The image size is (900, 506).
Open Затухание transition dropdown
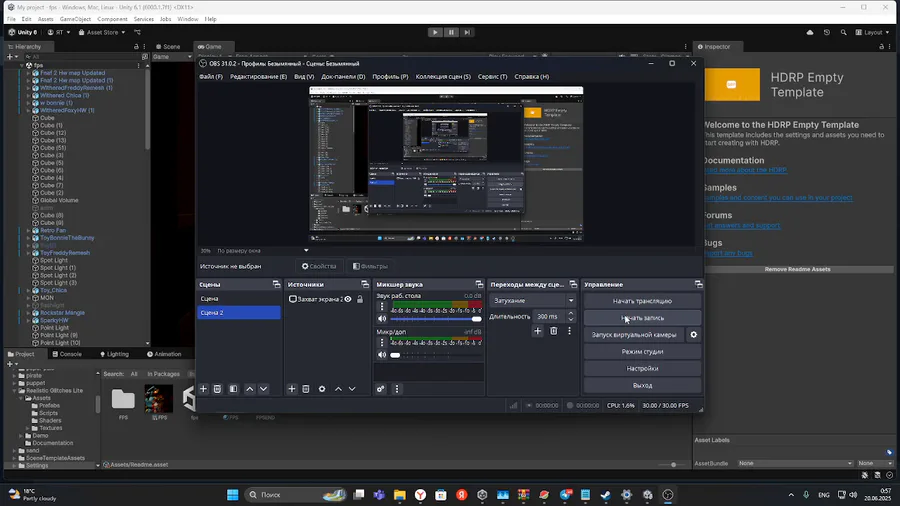pos(532,301)
